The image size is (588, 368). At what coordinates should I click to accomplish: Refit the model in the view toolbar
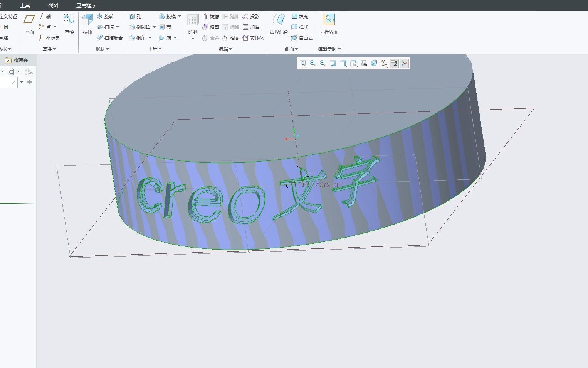tap(303, 63)
